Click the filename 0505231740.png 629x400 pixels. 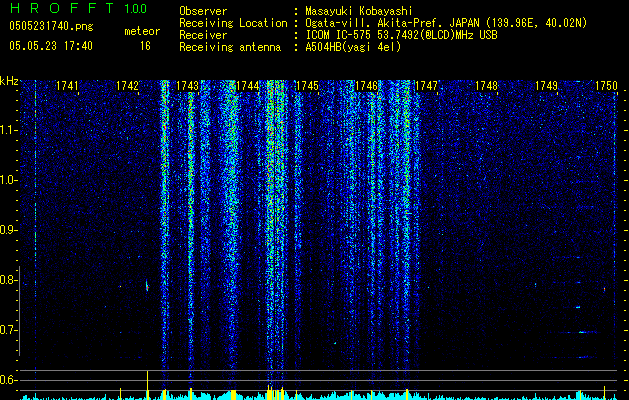pyautogui.click(x=51, y=26)
